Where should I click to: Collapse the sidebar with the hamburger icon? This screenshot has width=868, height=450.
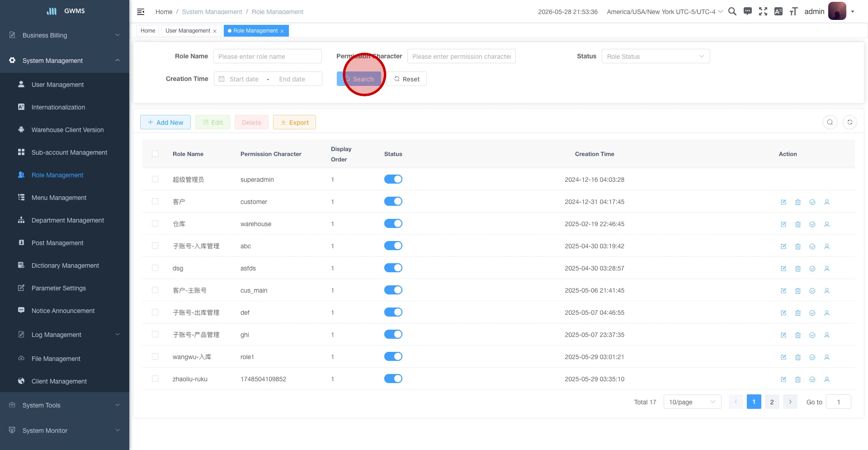(x=141, y=12)
